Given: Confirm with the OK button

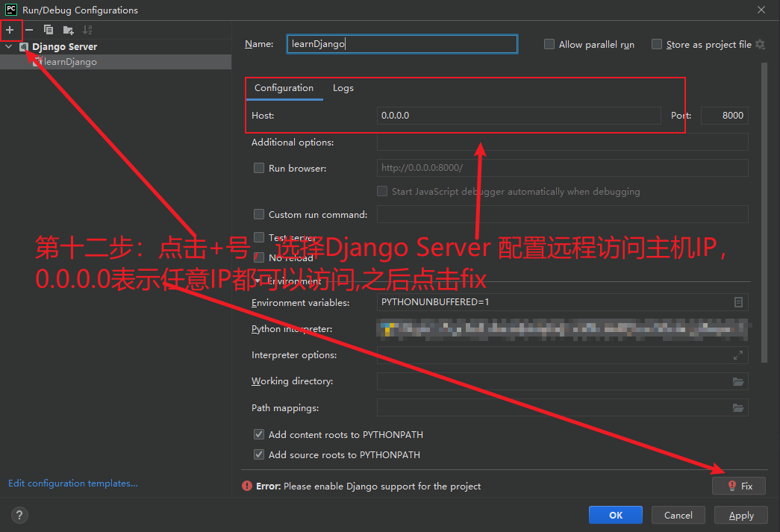Looking at the screenshot, I should click(x=615, y=515).
